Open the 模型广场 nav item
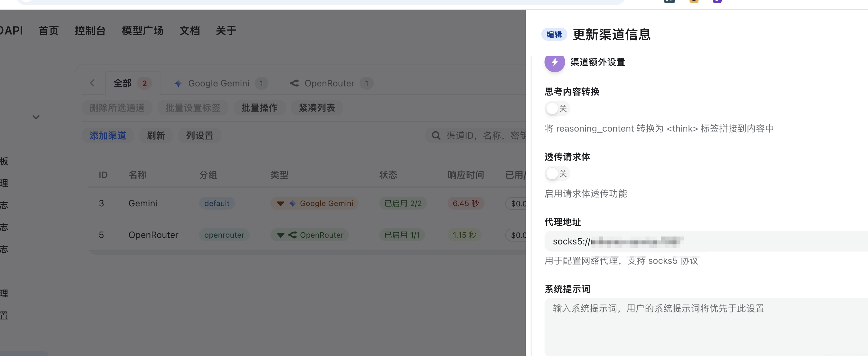 point(142,31)
